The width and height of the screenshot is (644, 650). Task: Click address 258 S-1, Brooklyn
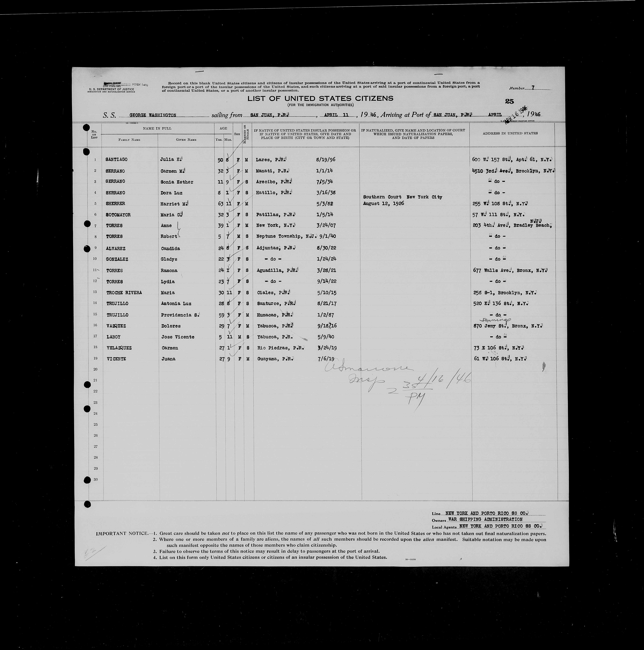[505, 293]
